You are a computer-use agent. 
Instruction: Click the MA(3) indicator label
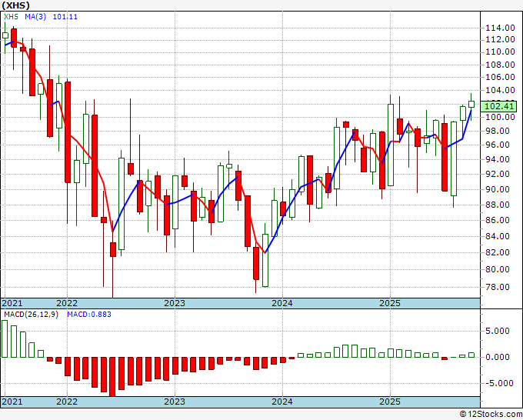pyautogui.click(x=35, y=17)
